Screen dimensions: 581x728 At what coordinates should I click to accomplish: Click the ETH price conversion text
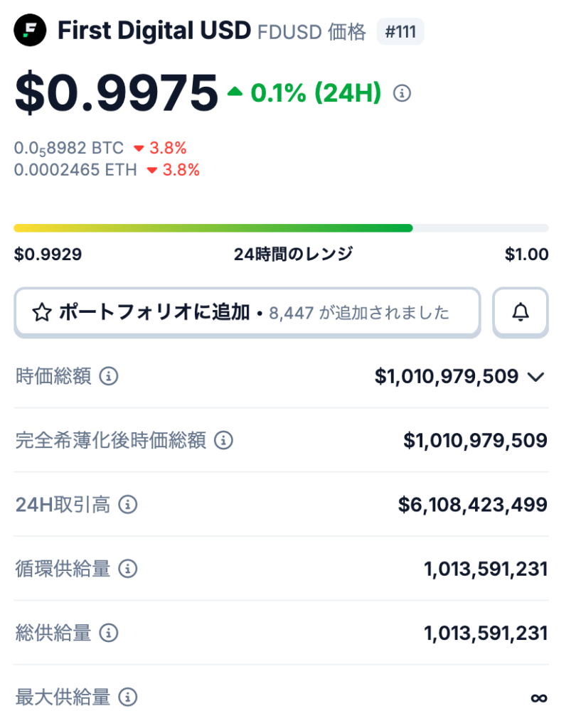click(x=75, y=170)
